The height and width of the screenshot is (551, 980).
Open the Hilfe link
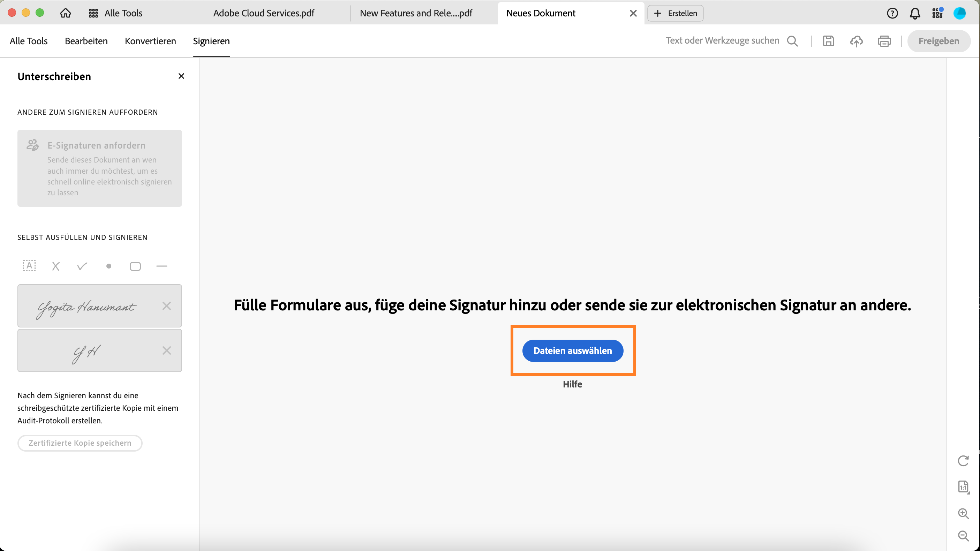(x=572, y=384)
